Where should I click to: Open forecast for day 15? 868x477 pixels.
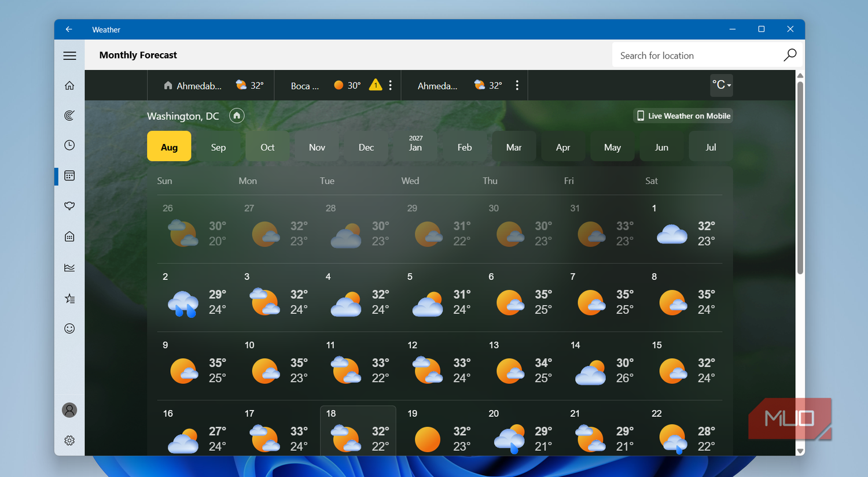point(684,365)
